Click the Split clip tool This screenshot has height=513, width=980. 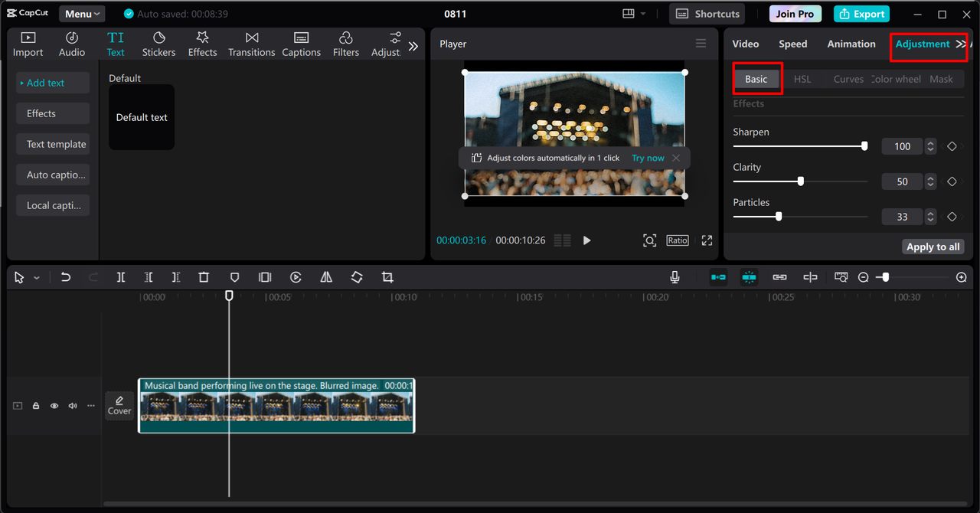[x=121, y=277]
